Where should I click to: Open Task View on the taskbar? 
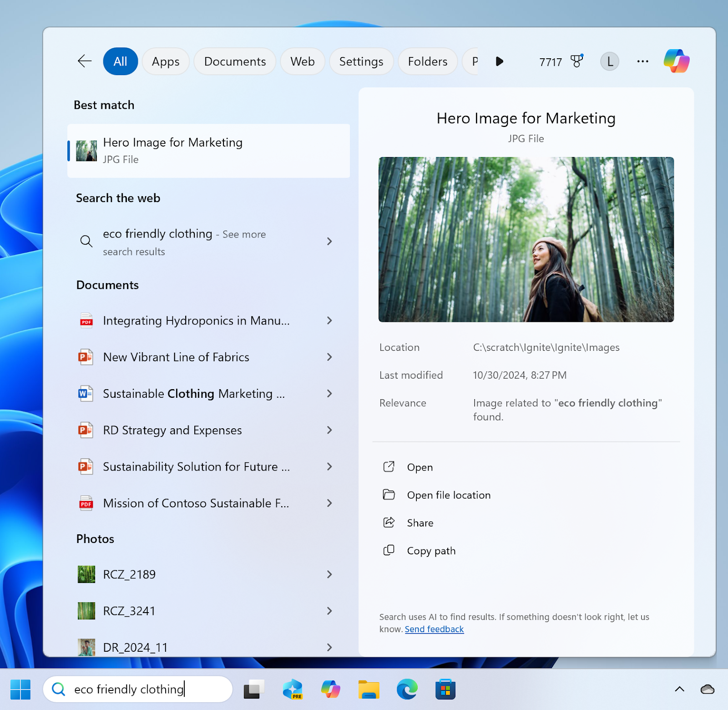point(254,690)
